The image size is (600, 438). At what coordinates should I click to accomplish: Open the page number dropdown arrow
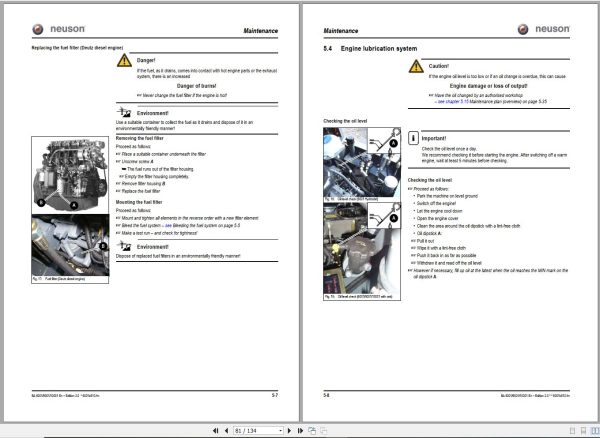(x=280, y=431)
